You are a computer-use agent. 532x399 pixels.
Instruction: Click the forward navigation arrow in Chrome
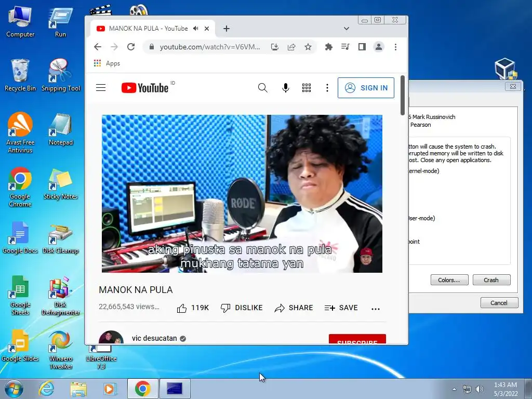[114, 47]
